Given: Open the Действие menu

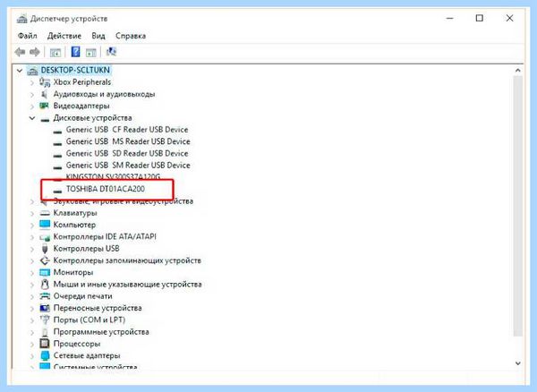Looking at the screenshot, I should pyautogui.click(x=64, y=36).
